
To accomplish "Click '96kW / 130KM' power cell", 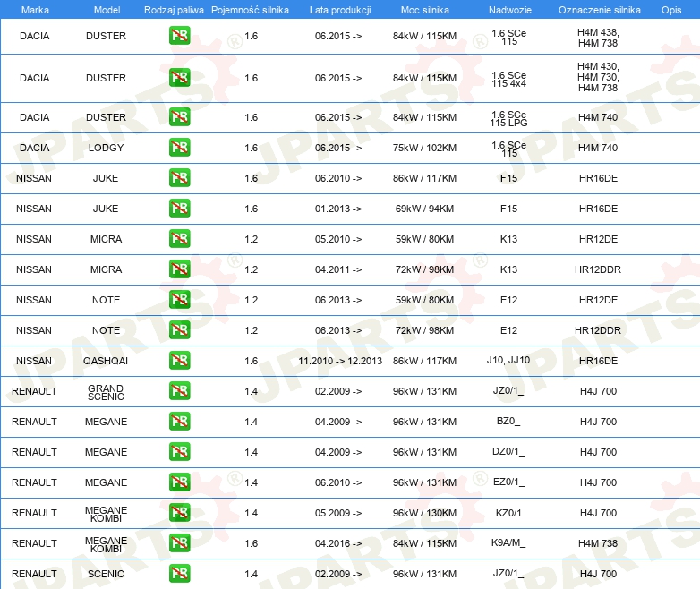I will (x=424, y=513).
